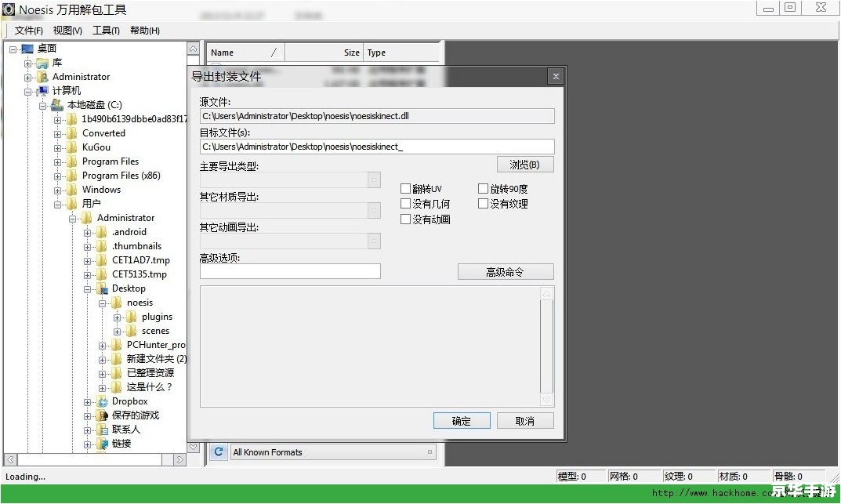Open the 工具(T) menu
841x504 pixels.
106,31
